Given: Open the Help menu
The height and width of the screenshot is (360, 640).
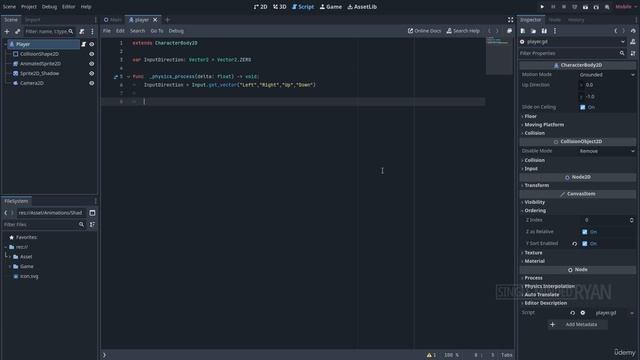Looking at the screenshot, I should click(86, 7).
